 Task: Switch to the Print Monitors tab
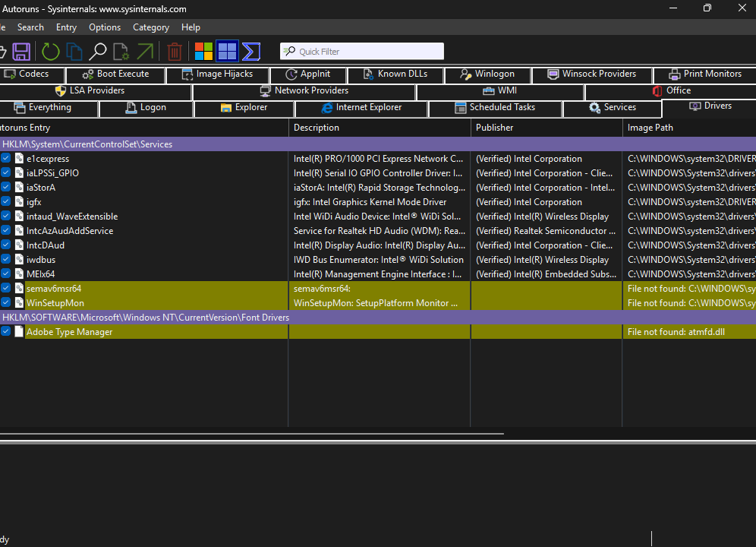coord(705,74)
